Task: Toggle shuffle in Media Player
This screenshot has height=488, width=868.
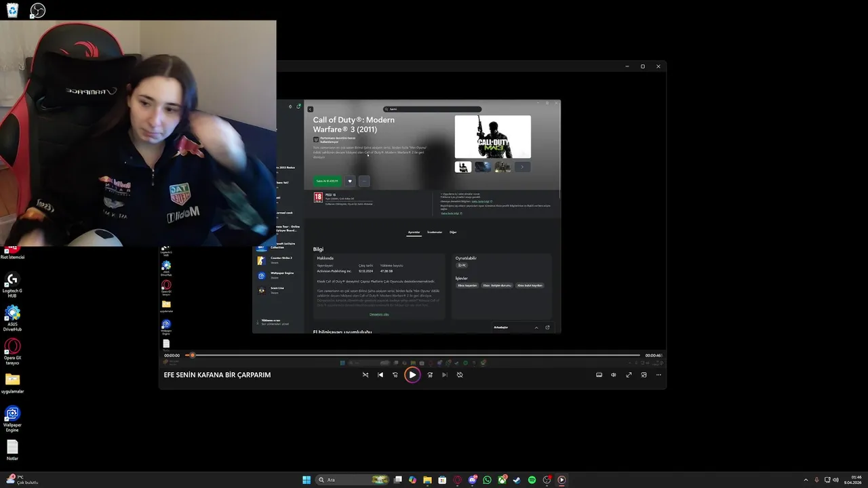Action: coord(366,375)
